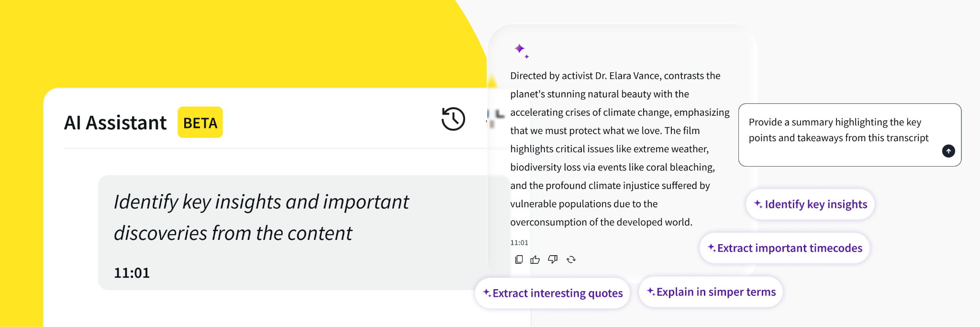
Task: Copy the AI response text
Action: 519,259
